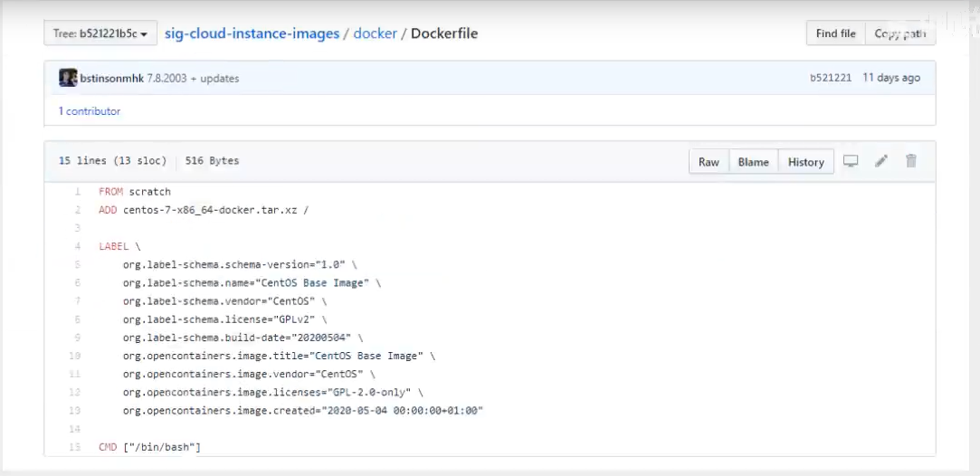The height and width of the screenshot is (476, 980).
Task: Open commit hash b521221
Action: pyautogui.click(x=830, y=78)
